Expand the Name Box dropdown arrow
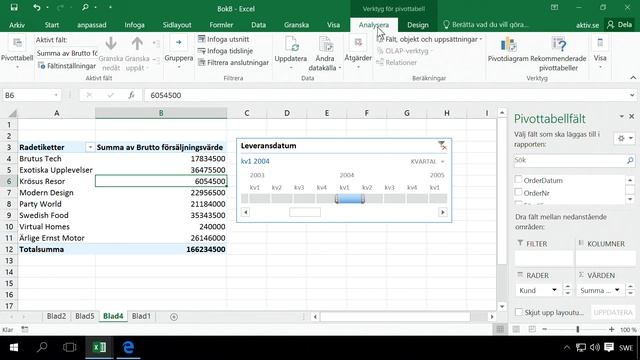Viewport: 640px width, 360px height. click(56, 95)
